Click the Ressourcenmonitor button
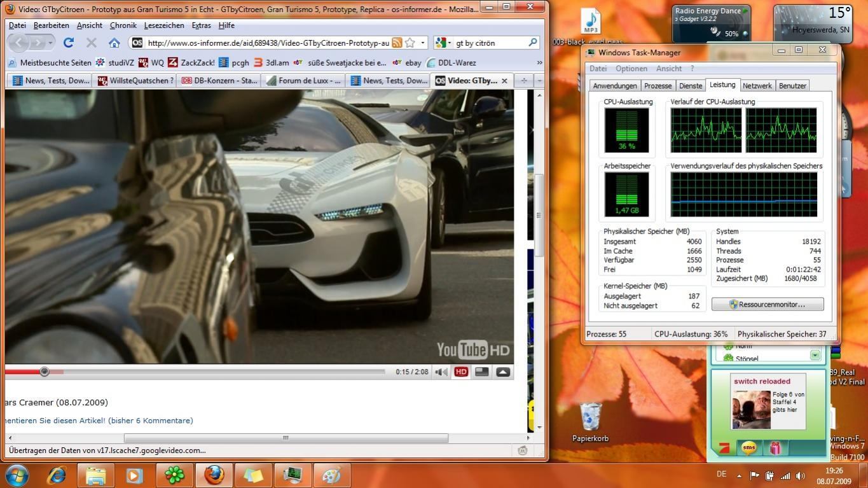The height and width of the screenshot is (488, 868). [768, 304]
